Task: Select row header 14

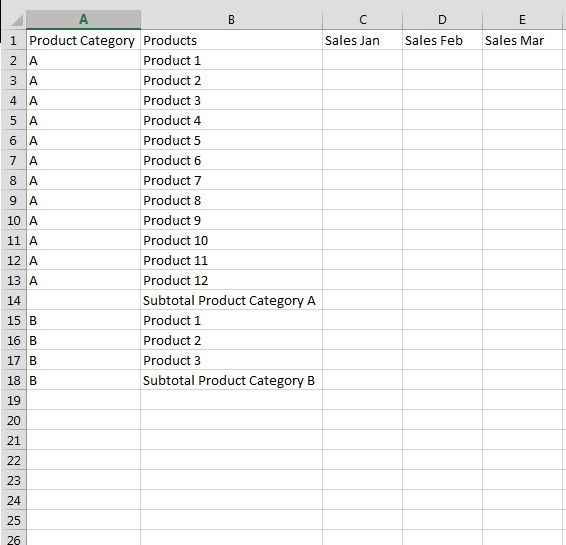Action: (x=14, y=300)
